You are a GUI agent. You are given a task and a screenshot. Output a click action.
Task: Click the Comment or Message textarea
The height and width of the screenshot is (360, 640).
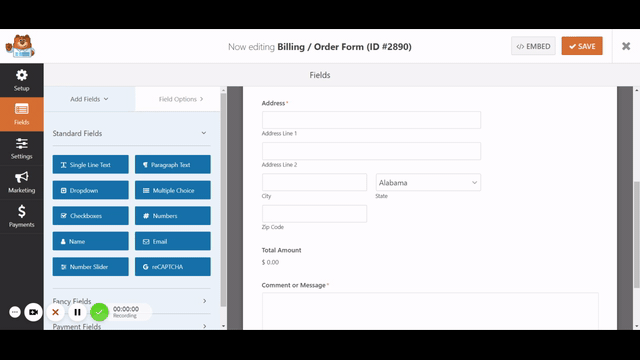click(430, 311)
